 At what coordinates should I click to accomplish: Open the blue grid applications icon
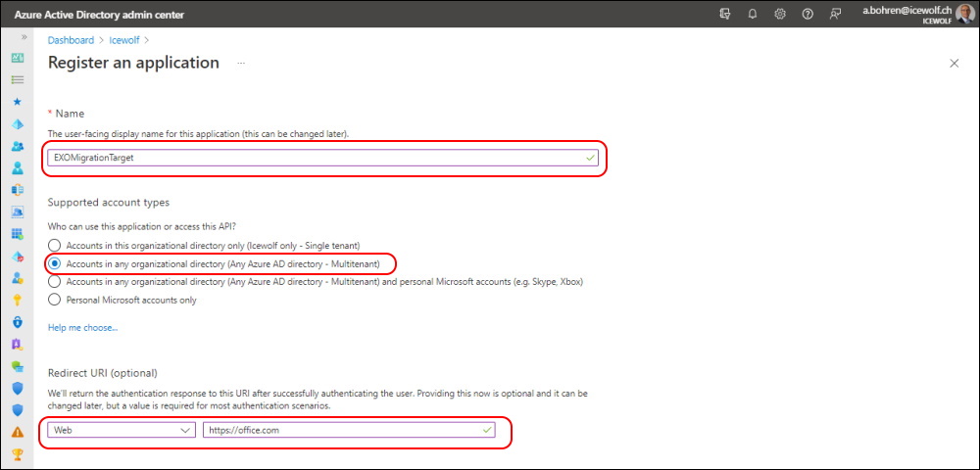tap(18, 234)
